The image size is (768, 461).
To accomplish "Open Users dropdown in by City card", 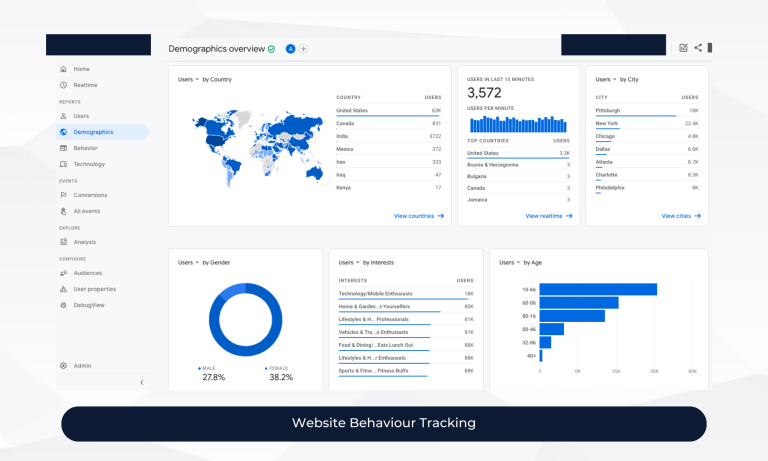I will point(608,79).
